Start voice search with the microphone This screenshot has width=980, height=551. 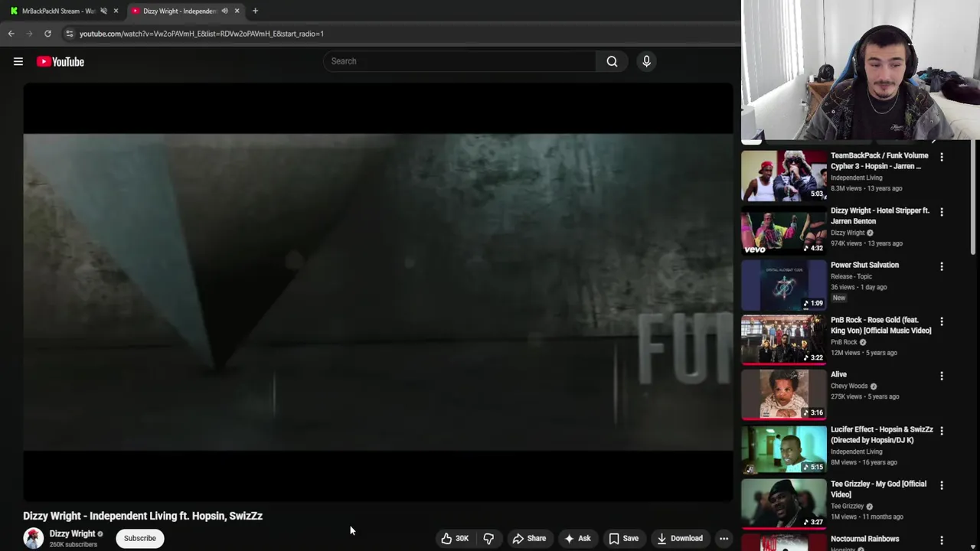(646, 61)
